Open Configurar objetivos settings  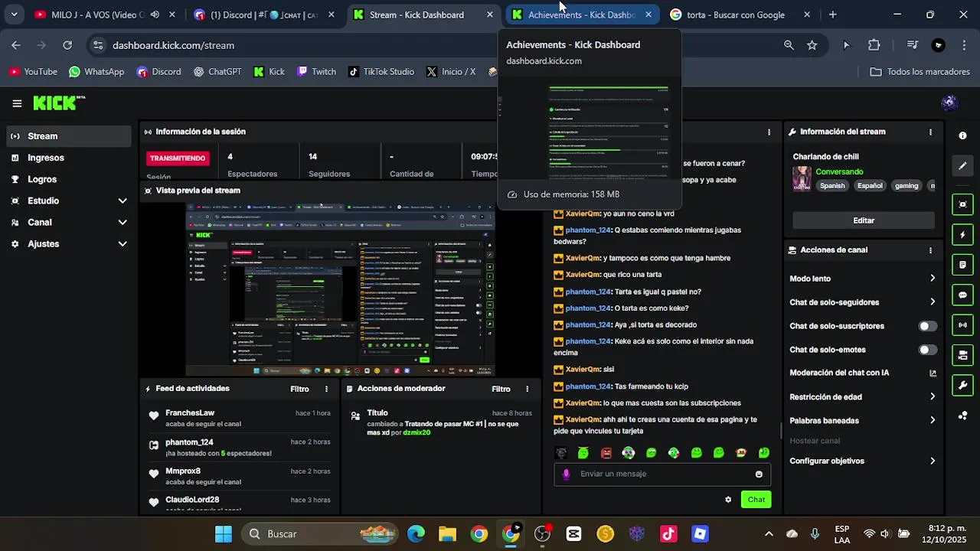[x=863, y=461]
